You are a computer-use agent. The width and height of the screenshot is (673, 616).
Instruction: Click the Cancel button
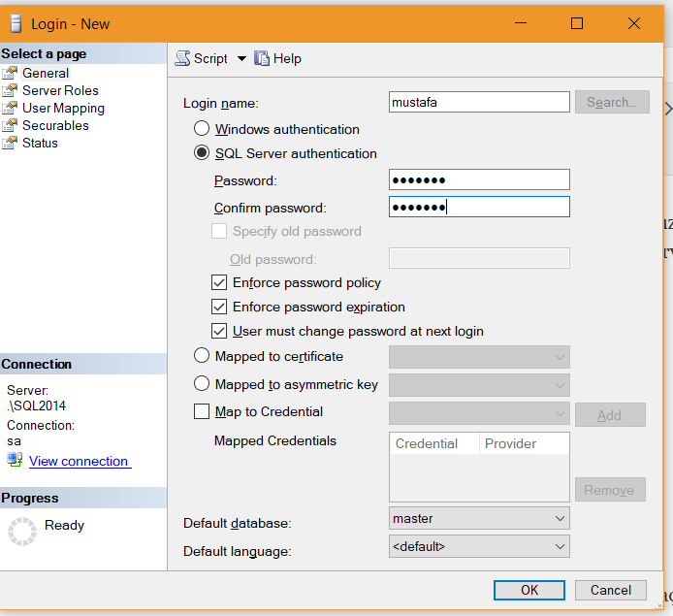pos(610,590)
